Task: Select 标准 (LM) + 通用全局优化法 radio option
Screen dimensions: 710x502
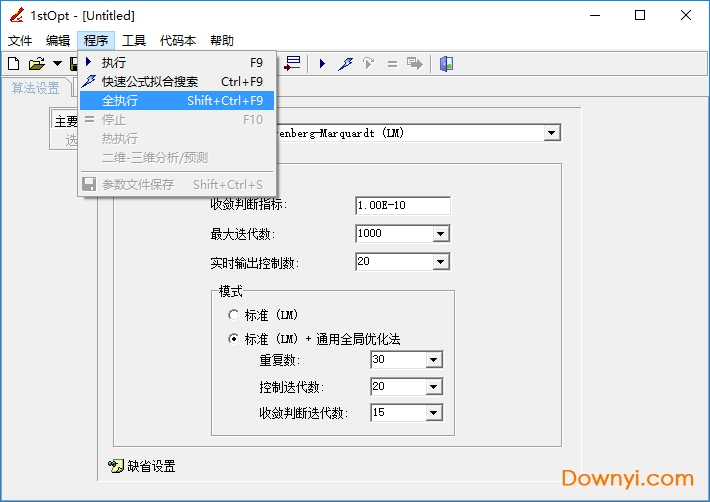Action: pos(233,339)
